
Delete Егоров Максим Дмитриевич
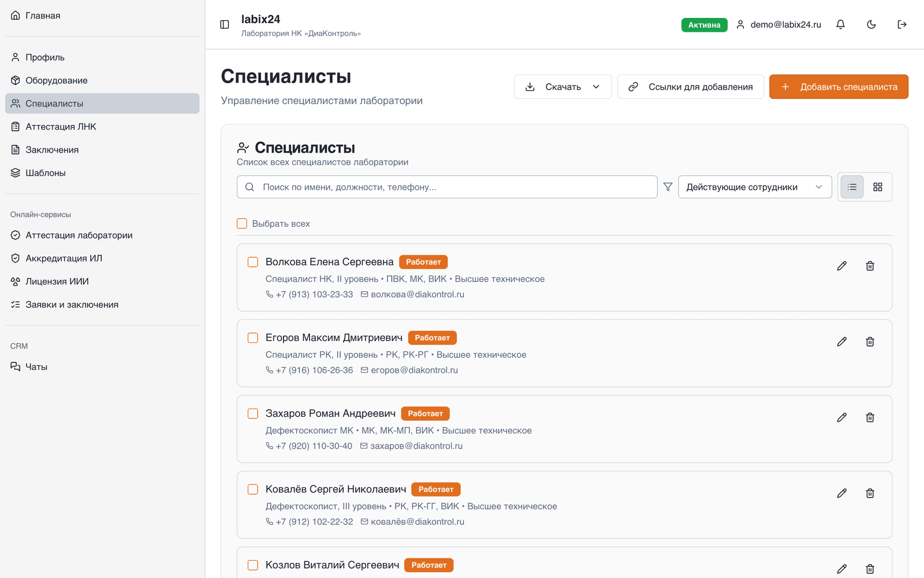(x=870, y=342)
